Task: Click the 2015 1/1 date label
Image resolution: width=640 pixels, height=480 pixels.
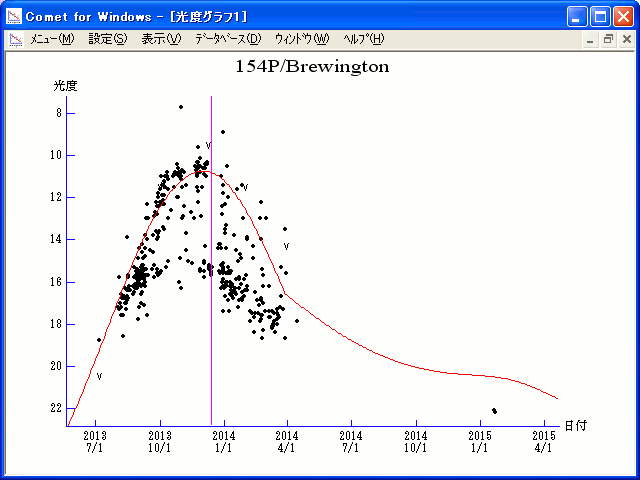Action: (480, 442)
